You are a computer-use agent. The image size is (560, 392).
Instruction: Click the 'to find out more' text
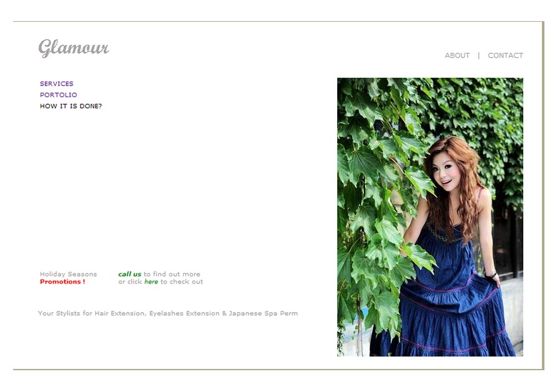click(172, 274)
